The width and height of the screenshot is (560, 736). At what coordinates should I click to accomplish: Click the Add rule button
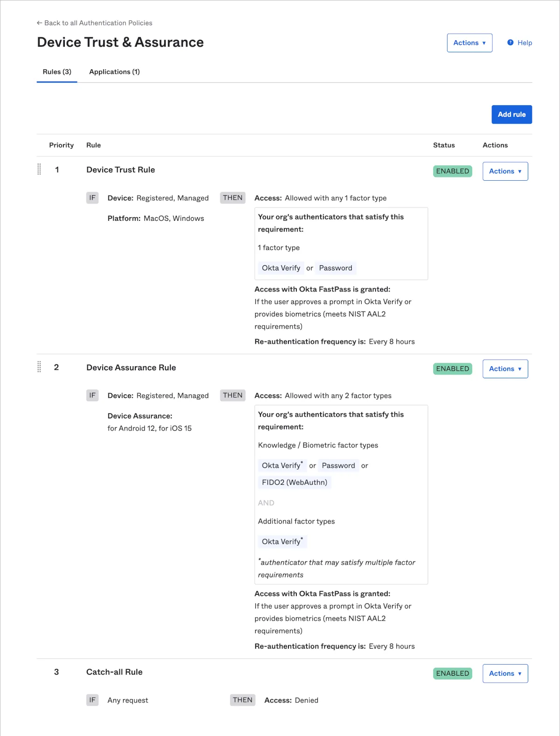click(511, 114)
